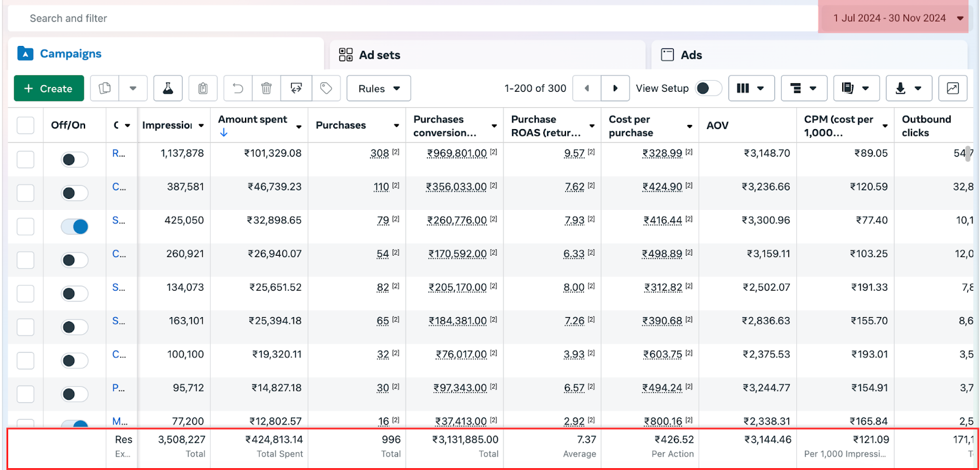Turn off the third campaign's on/off switch

(x=75, y=227)
